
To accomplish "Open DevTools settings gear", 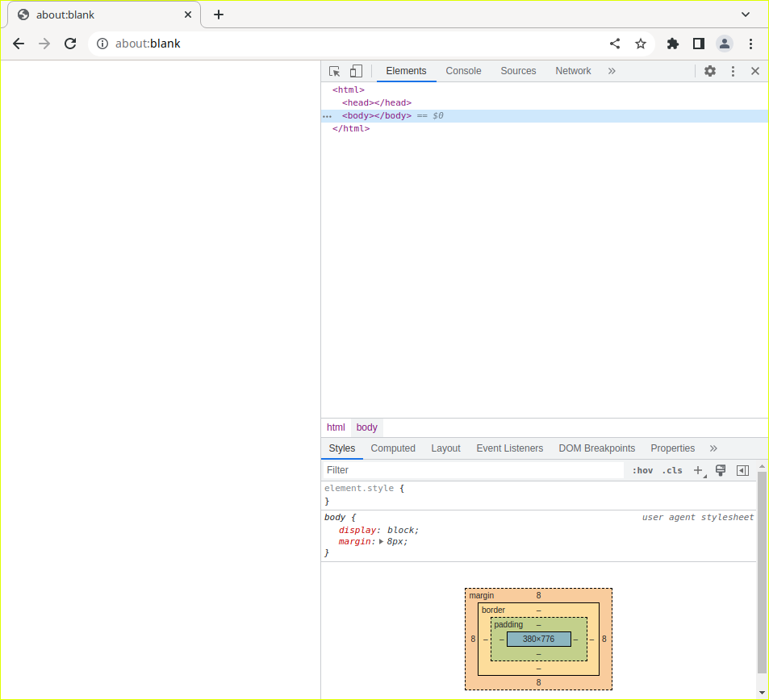I will pos(709,71).
